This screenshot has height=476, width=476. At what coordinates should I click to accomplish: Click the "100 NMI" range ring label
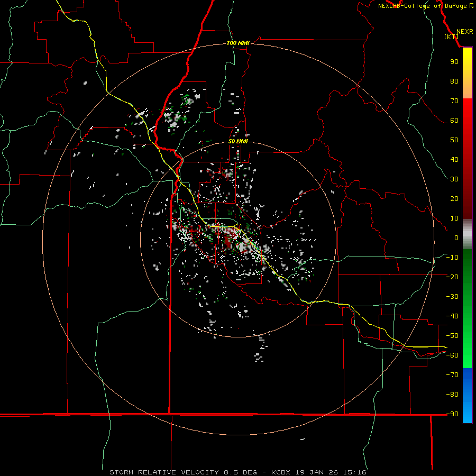click(x=238, y=43)
